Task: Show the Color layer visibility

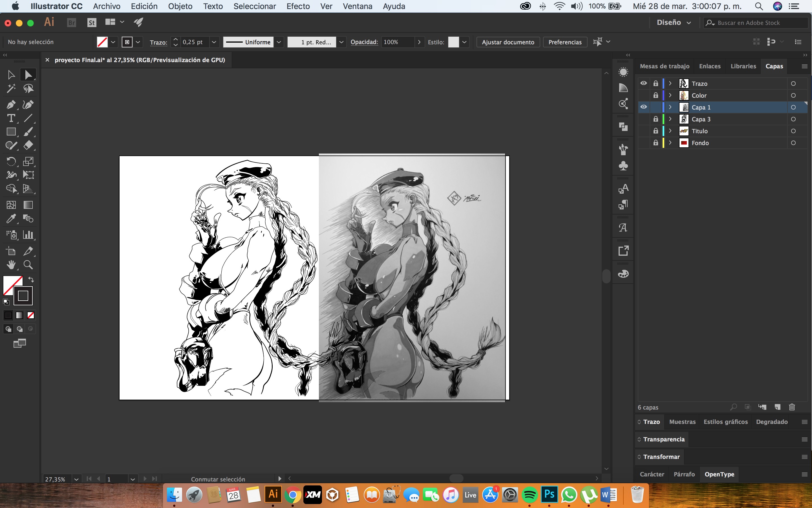Action: 644,95
